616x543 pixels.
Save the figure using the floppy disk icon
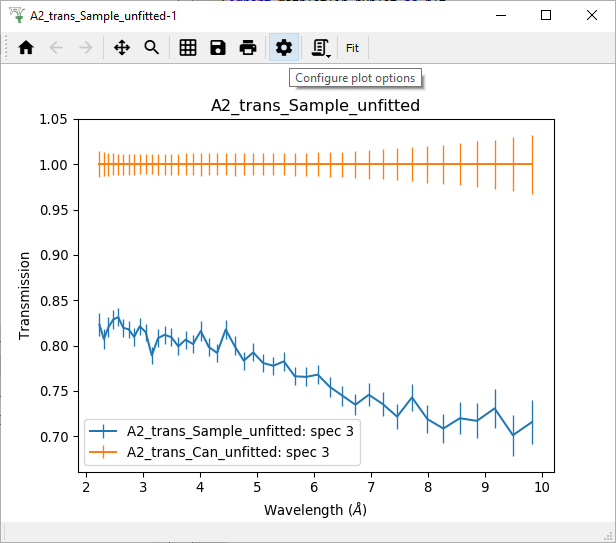[217, 47]
